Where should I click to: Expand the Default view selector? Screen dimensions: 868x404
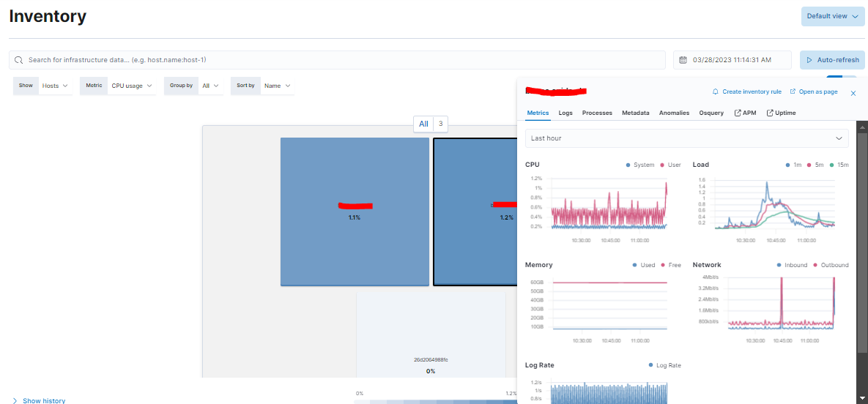click(833, 16)
